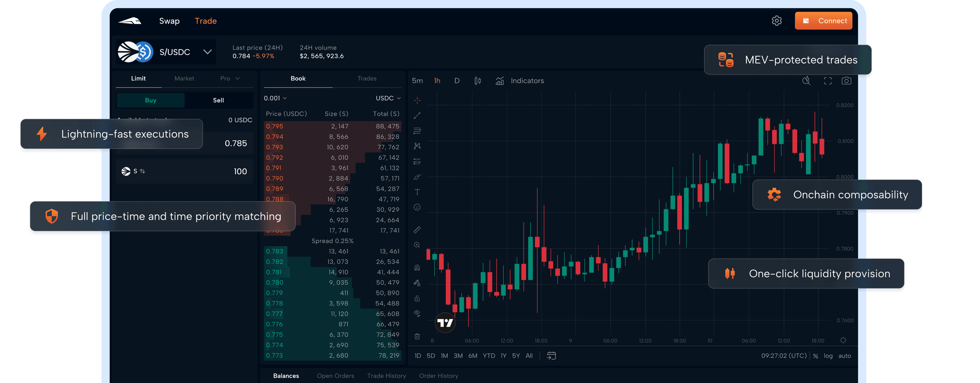The width and height of the screenshot is (980, 383).
Task: Set chart range to 1D
Action: click(x=418, y=356)
